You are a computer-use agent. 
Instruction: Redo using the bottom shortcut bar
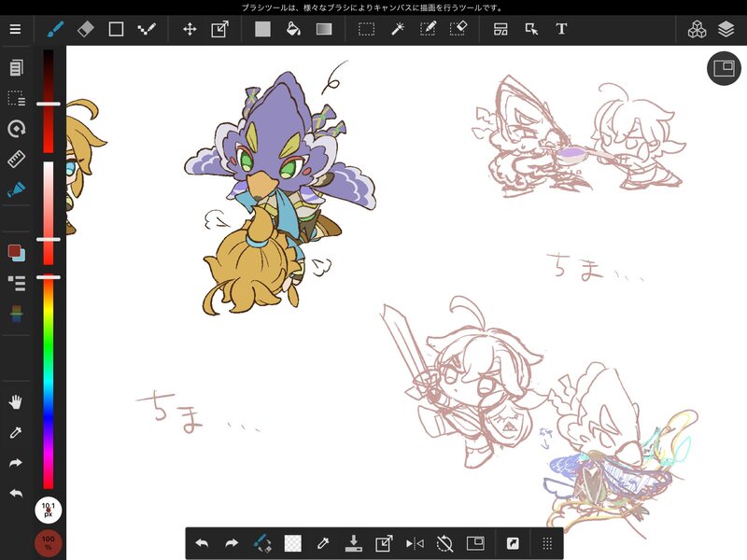coord(232,543)
